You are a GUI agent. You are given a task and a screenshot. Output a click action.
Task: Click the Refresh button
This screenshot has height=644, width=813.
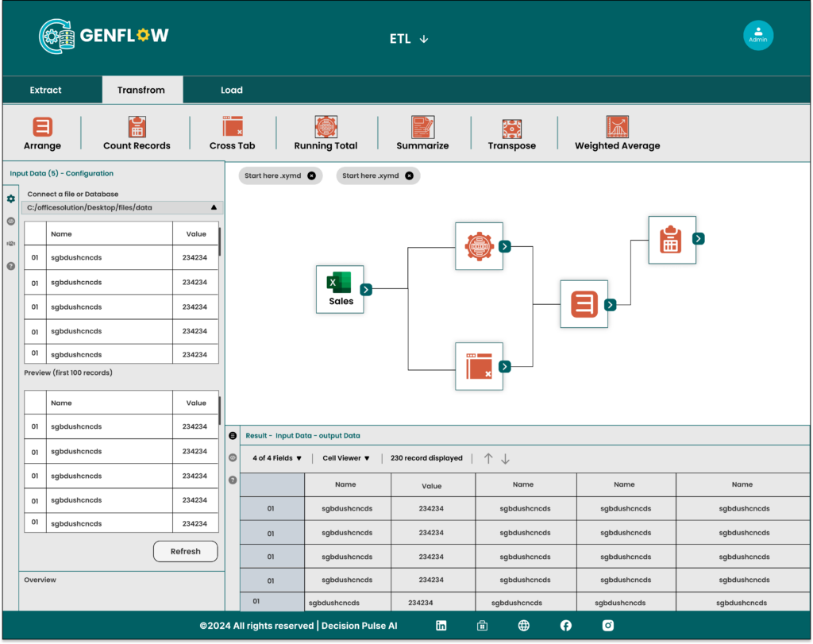pos(185,551)
